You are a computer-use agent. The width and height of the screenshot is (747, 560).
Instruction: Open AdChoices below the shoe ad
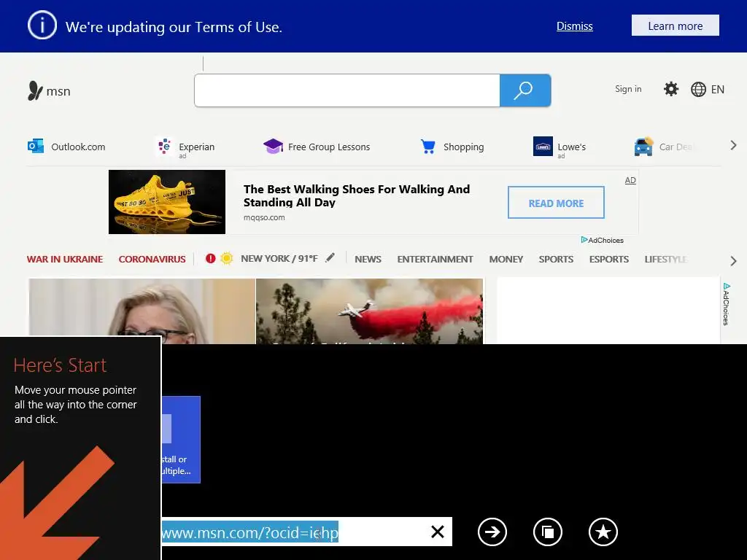[602, 240]
